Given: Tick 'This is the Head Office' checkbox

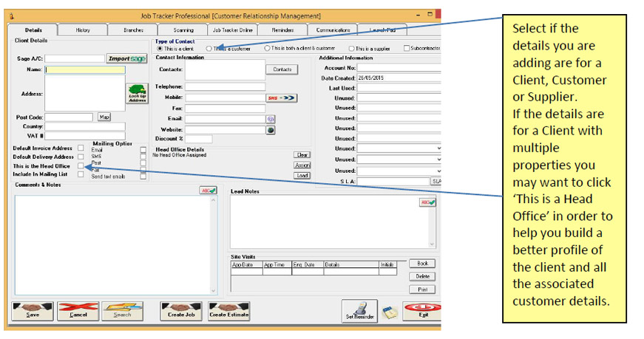Looking at the screenshot, I should pyautogui.click(x=81, y=165).
